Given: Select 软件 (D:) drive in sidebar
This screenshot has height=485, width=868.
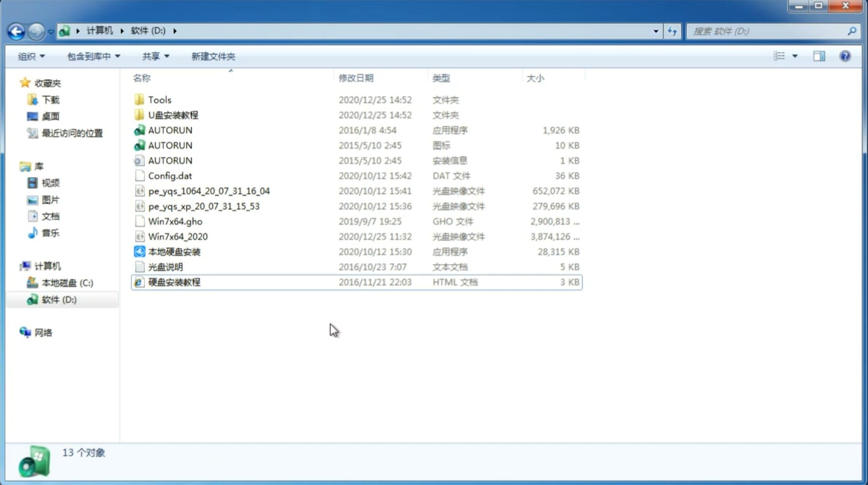Looking at the screenshot, I should pyautogui.click(x=59, y=300).
